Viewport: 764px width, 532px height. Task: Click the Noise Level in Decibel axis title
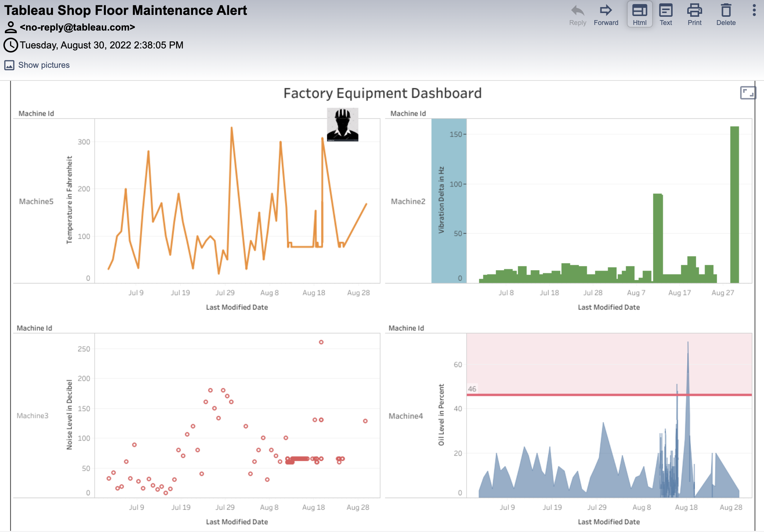pos(69,415)
